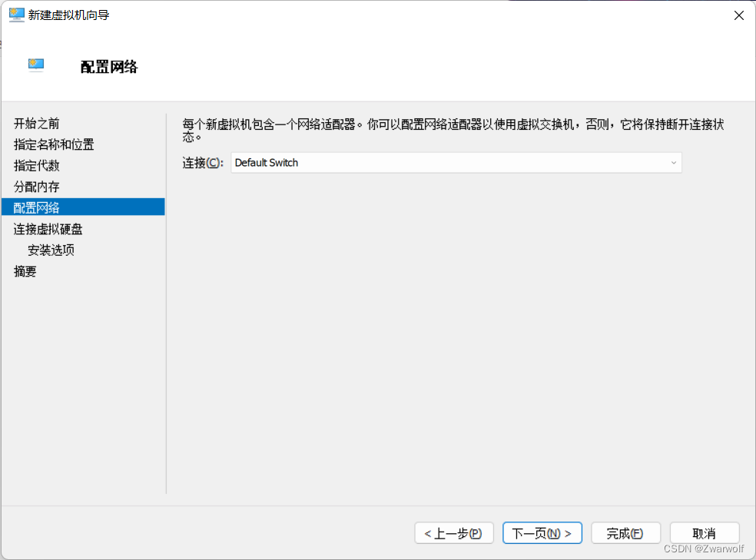Click the 配置网络 page heading

click(x=109, y=67)
